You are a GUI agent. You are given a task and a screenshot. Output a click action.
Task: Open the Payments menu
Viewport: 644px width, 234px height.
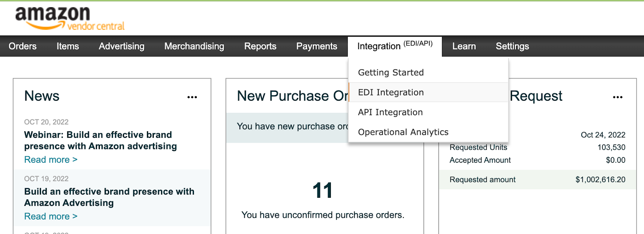(317, 46)
